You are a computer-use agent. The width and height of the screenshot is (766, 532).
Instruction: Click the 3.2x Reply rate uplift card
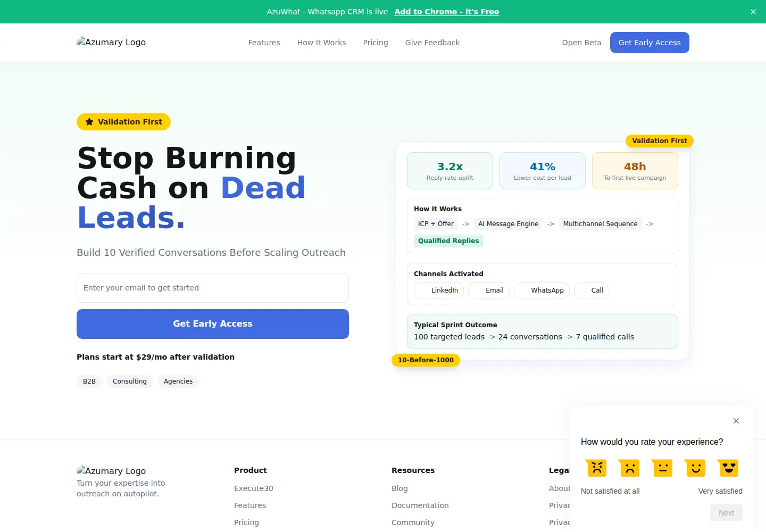[x=450, y=171]
